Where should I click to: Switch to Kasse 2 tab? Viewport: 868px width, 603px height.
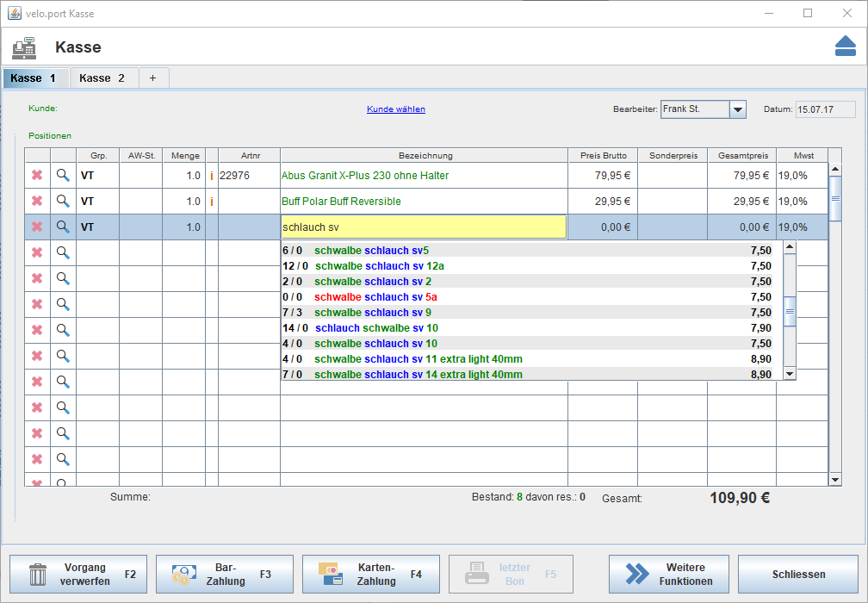pyautogui.click(x=102, y=78)
